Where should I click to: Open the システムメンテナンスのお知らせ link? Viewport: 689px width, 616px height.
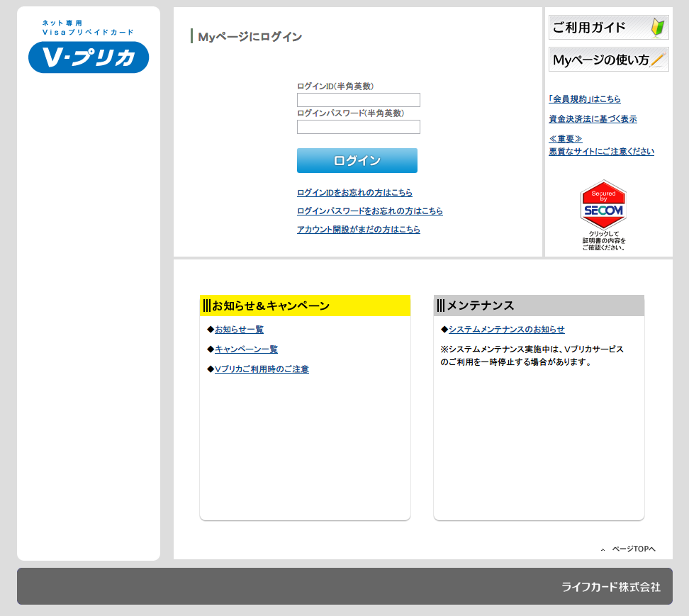pos(506,330)
